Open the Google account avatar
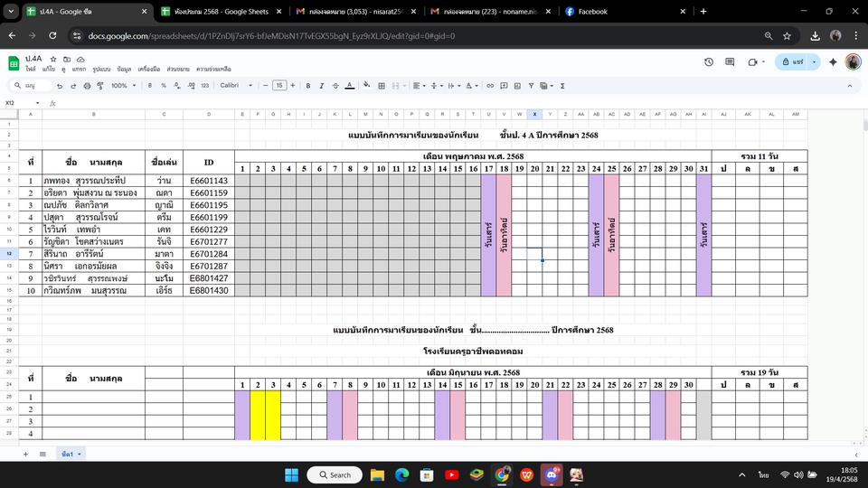This screenshot has height=488, width=868. (853, 62)
